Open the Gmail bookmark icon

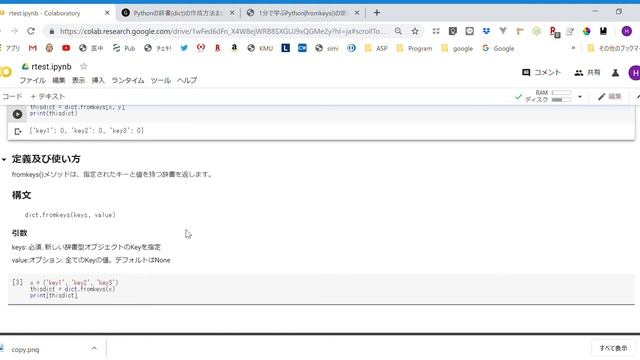click(33, 48)
